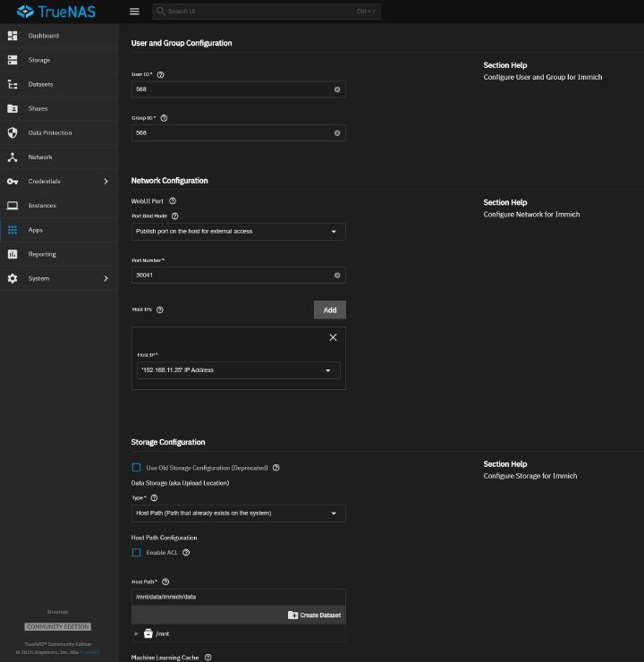This screenshot has width=644, height=662.
Task: Expand the Credentials submenu chevron
Action: click(106, 182)
